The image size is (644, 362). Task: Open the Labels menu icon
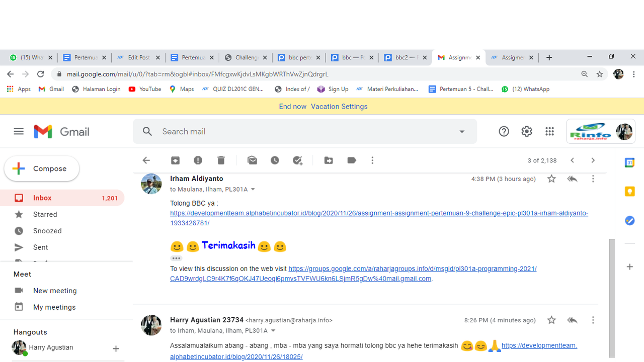click(352, 160)
